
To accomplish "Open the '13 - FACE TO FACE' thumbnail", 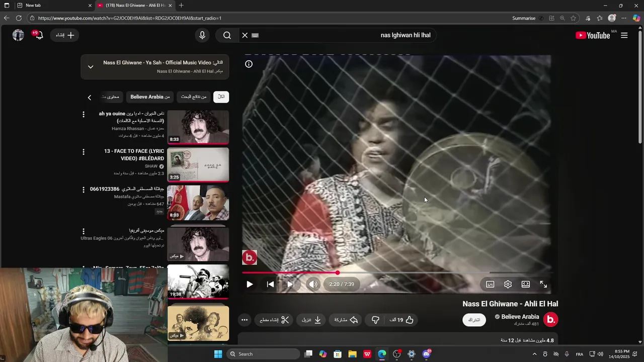I will pos(198,165).
